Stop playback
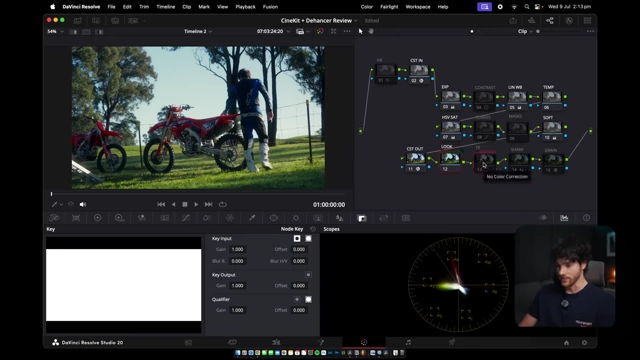 [185, 204]
